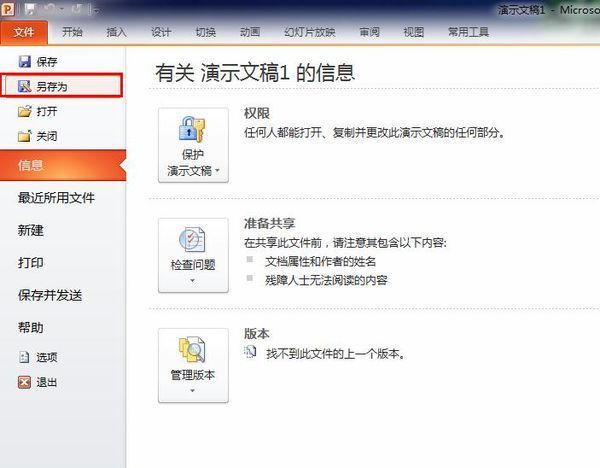Expand the Check for Issues (检查问题) dropdown
The image size is (600, 468).
(x=193, y=255)
